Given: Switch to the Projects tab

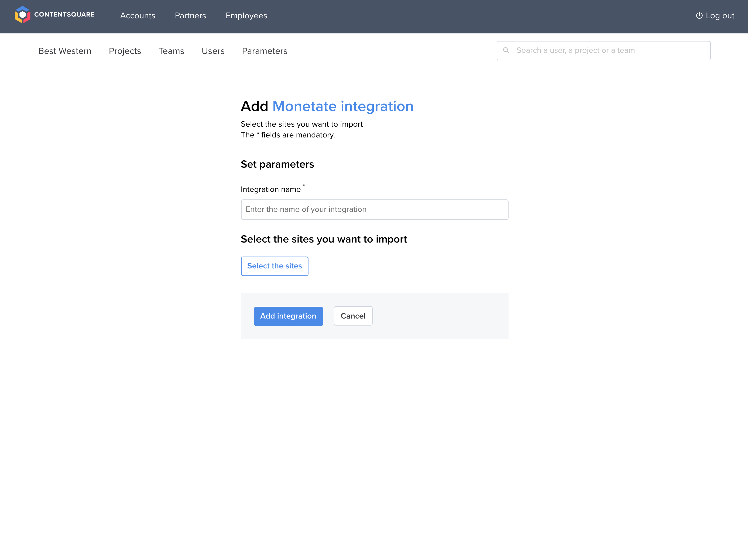Looking at the screenshot, I should click(x=125, y=51).
